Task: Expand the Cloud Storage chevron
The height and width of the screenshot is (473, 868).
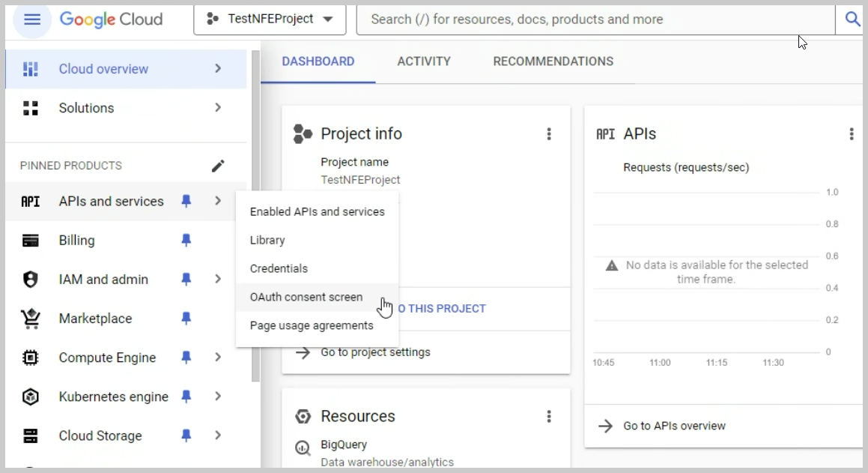Action: click(x=218, y=436)
